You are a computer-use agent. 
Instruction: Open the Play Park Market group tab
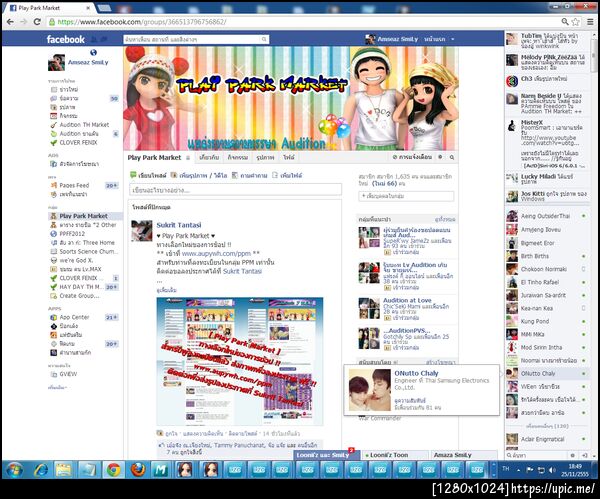(154, 157)
